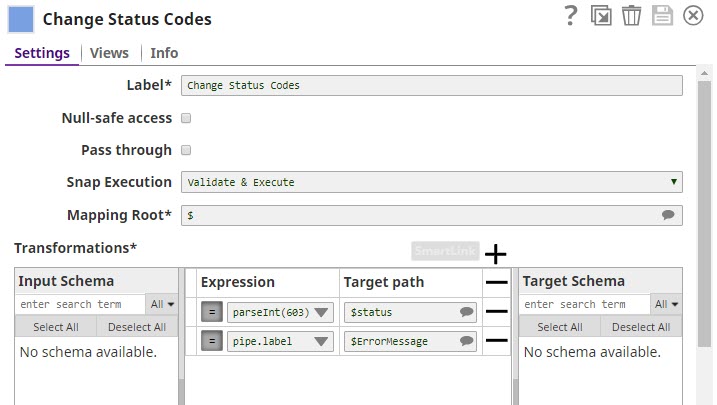The width and height of the screenshot is (717, 405).
Task: Toggle expression button for pipe.label row
Action: [x=212, y=341]
